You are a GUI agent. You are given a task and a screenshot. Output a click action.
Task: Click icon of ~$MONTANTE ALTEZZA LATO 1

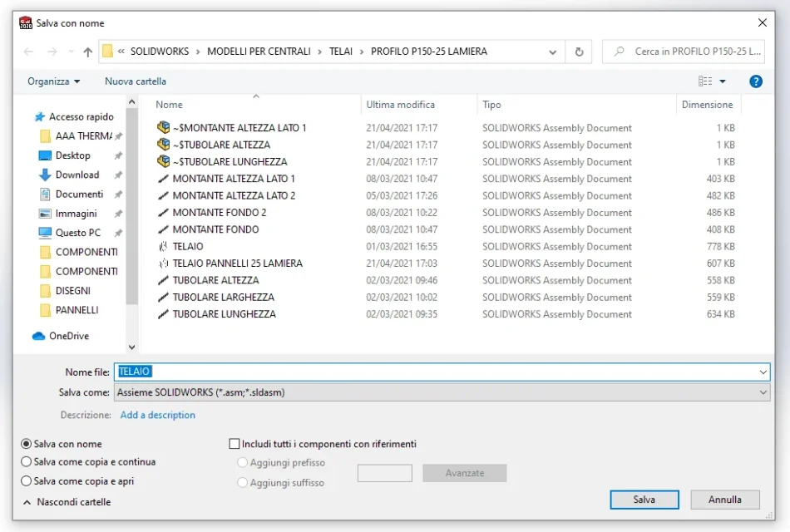pyautogui.click(x=163, y=127)
